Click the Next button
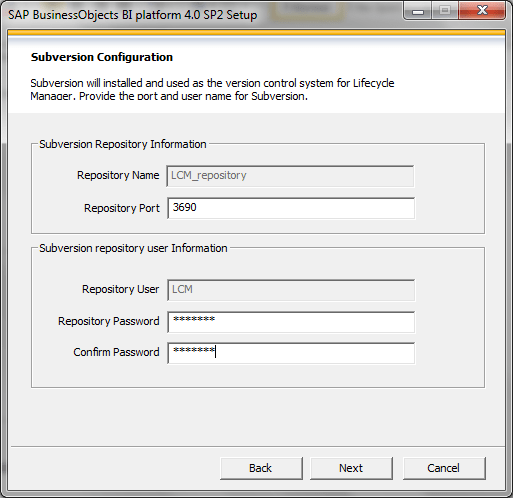Screen dimensions: 513x498 pos(351,468)
